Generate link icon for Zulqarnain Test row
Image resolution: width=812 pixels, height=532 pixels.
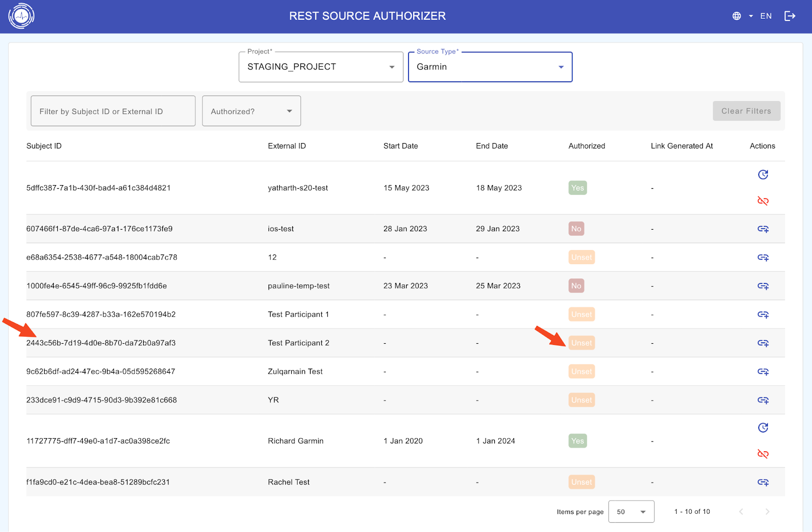[763, 372]
